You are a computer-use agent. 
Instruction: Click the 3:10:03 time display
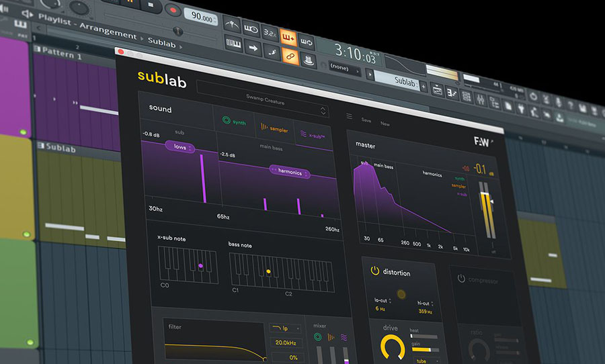tap(355, 54)
